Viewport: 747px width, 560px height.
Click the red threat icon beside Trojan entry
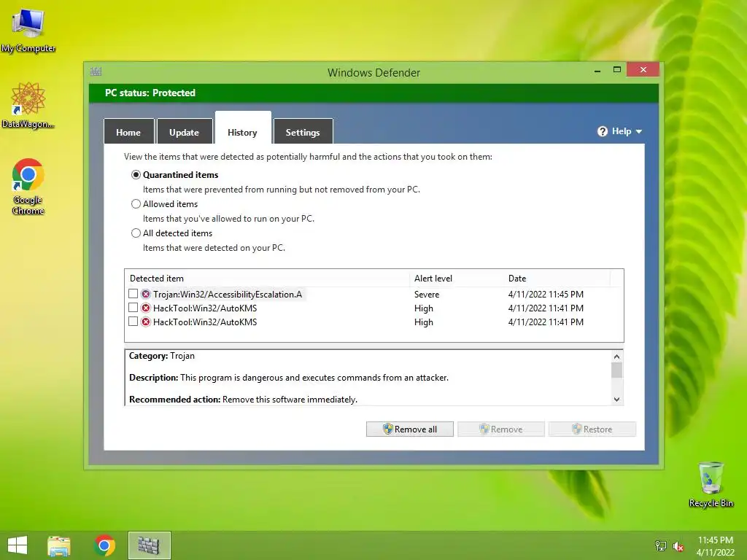[x=146, y=295]
